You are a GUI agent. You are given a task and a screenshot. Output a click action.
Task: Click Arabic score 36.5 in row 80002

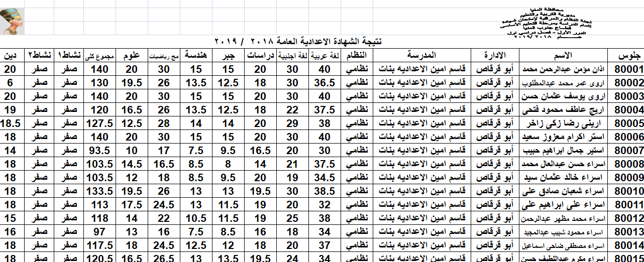coord(325,82)
